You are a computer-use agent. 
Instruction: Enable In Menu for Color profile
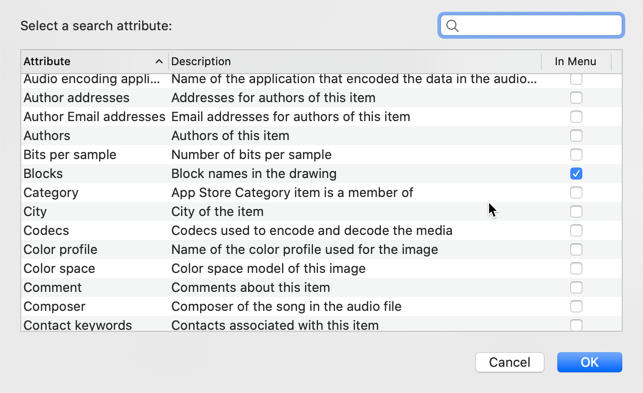click(x=576, y=249)
